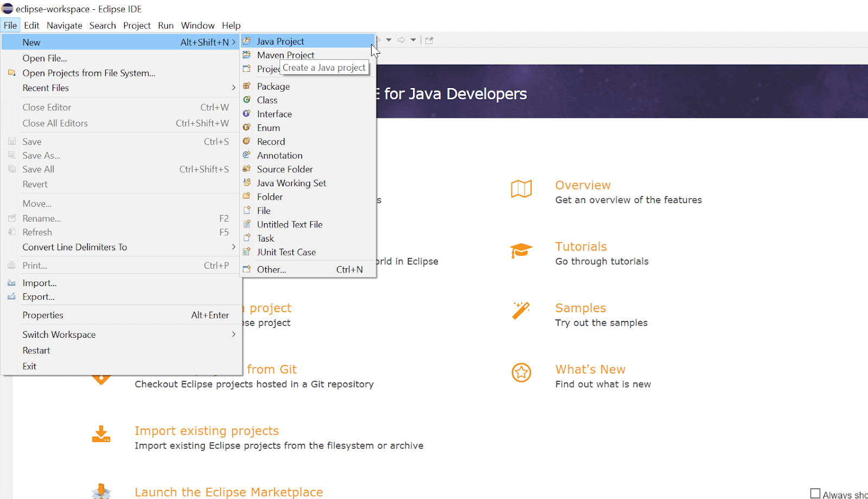Click the Java Project icon in submenu
The height and width of the screenshot is (499, 868).
(x=247, y=41)
